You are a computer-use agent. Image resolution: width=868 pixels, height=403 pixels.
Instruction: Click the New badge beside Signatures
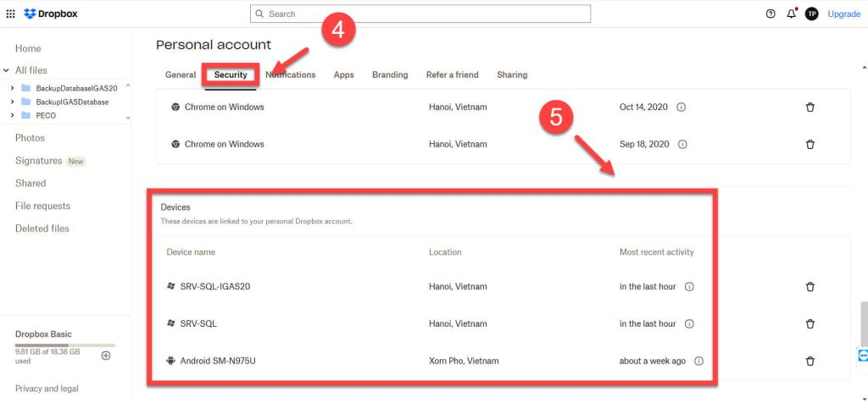click(x=75, y=162)
